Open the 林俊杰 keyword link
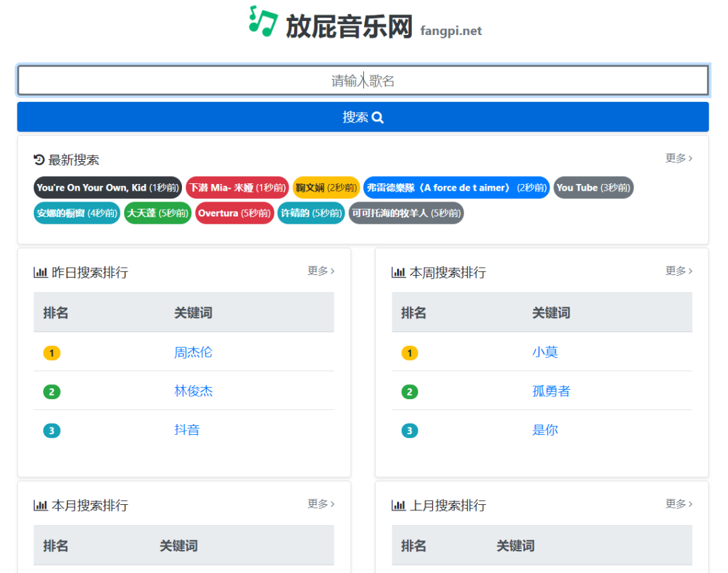728x573 pixels. [x=193, y=392]
